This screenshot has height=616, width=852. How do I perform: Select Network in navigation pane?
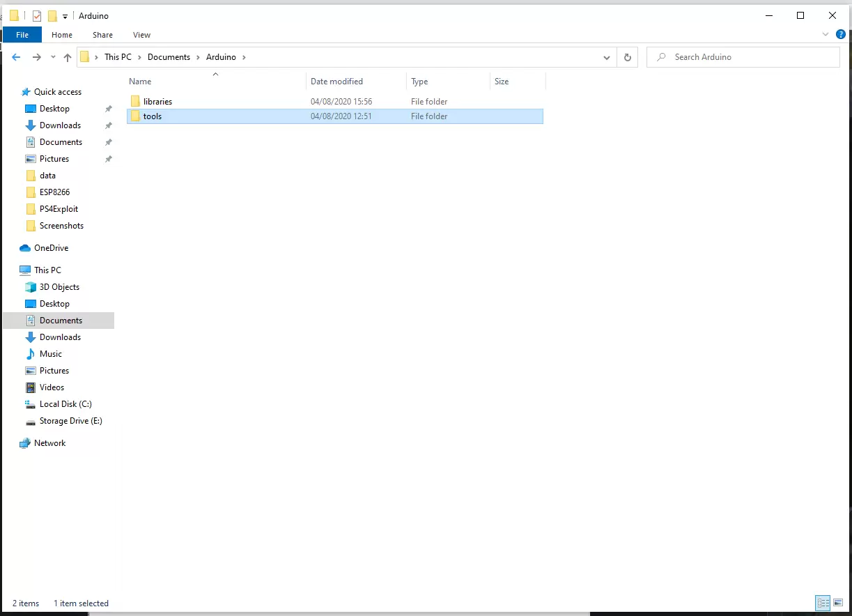(x=49, y=443)
